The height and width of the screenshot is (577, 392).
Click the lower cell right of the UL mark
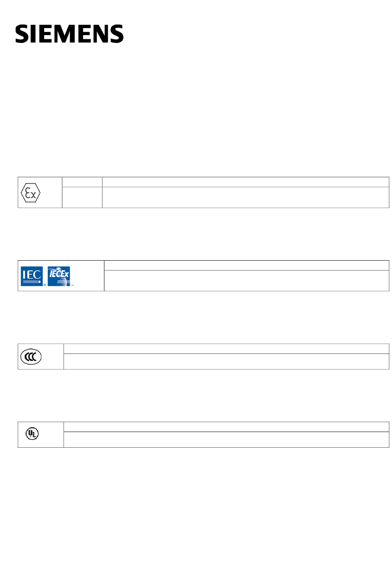(x=227, y=439)
